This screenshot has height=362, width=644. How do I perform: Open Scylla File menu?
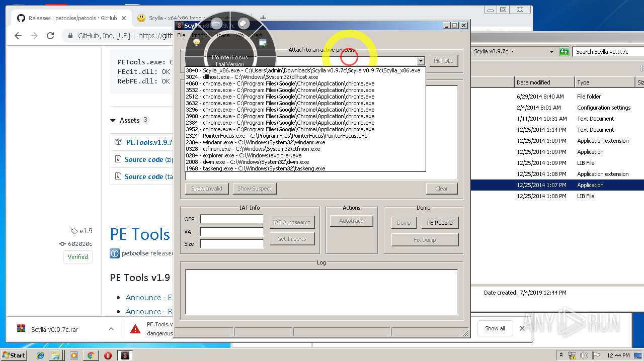click(181, 36)
